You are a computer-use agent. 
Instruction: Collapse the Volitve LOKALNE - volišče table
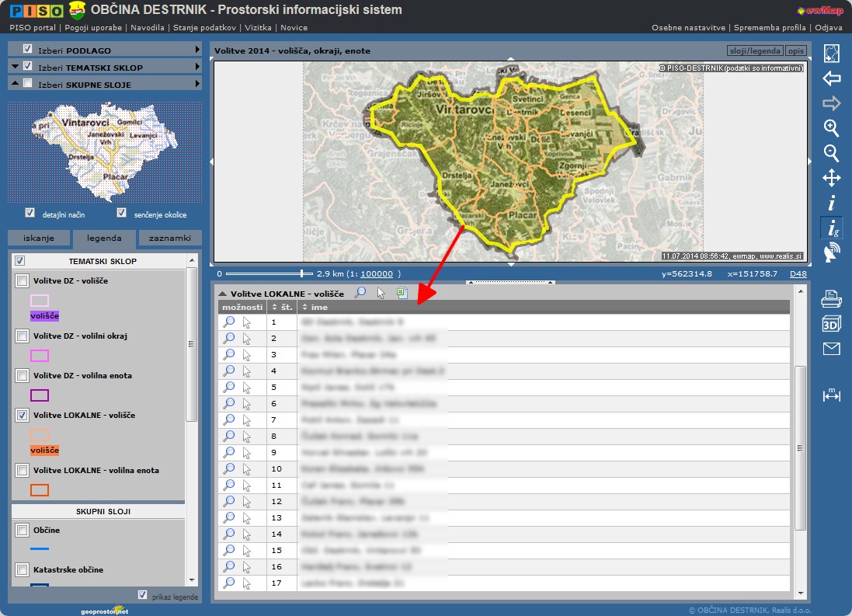222,294
